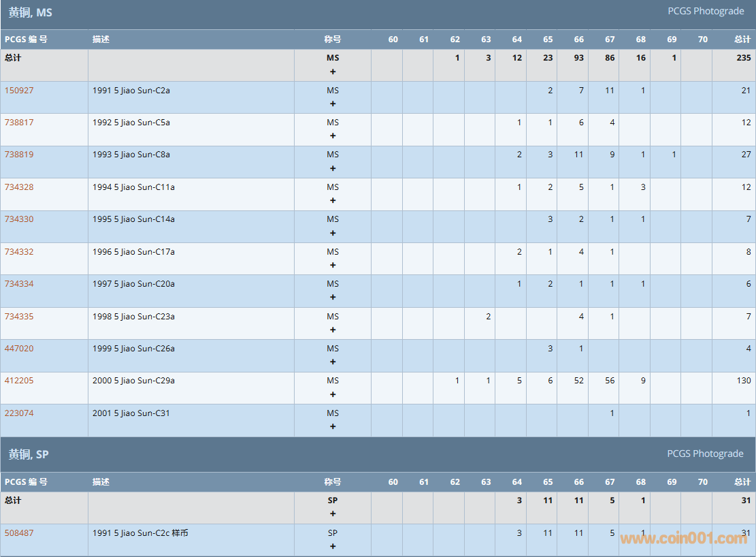The width and height of the screenshot is (756, 557).
Task: Open PCGS number 738819 link
Action: click(19, 155)
